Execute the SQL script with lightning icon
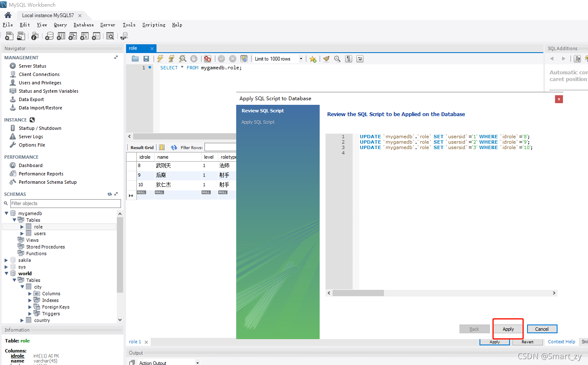Screen dimensions: 588x365 coord(160,59)
